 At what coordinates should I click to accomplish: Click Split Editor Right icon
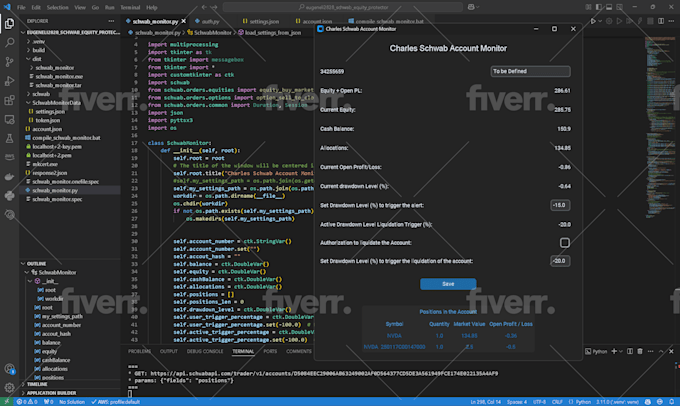point(660,21)
